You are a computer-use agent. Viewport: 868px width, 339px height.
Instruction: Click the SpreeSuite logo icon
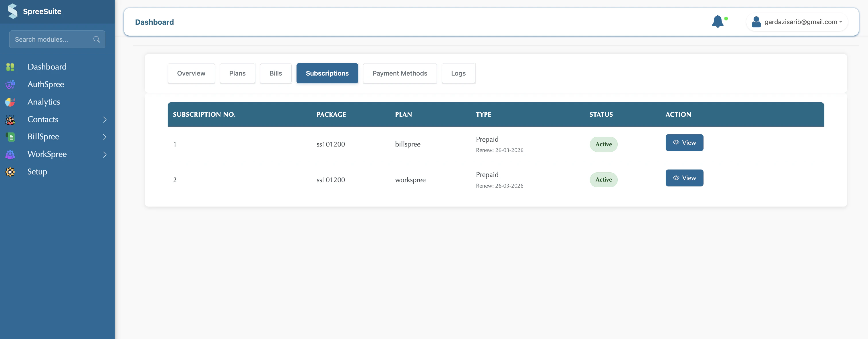coord(12,11)
